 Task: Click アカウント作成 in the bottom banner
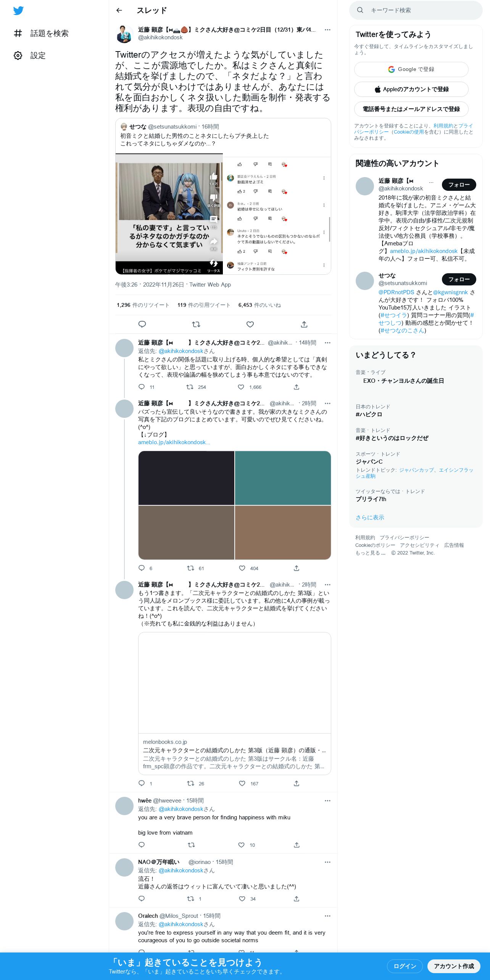click(454, 966)
